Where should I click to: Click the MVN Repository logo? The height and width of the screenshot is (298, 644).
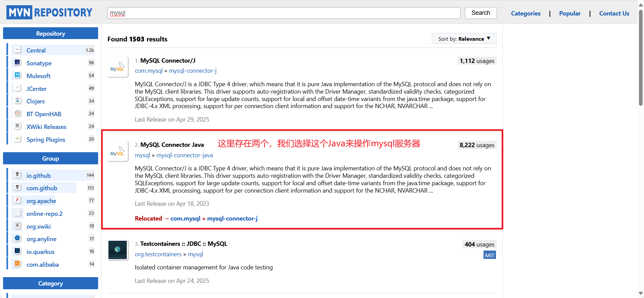pyautogui.click(x=49, y=12)
